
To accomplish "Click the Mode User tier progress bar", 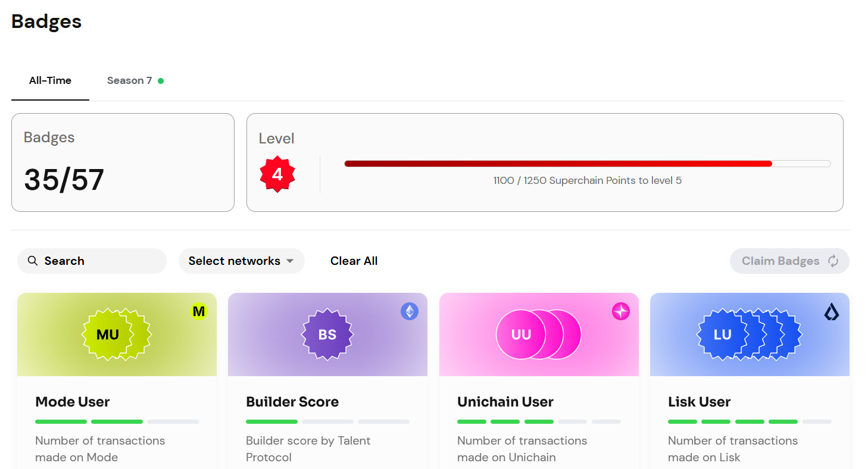I will pos(117,421).
